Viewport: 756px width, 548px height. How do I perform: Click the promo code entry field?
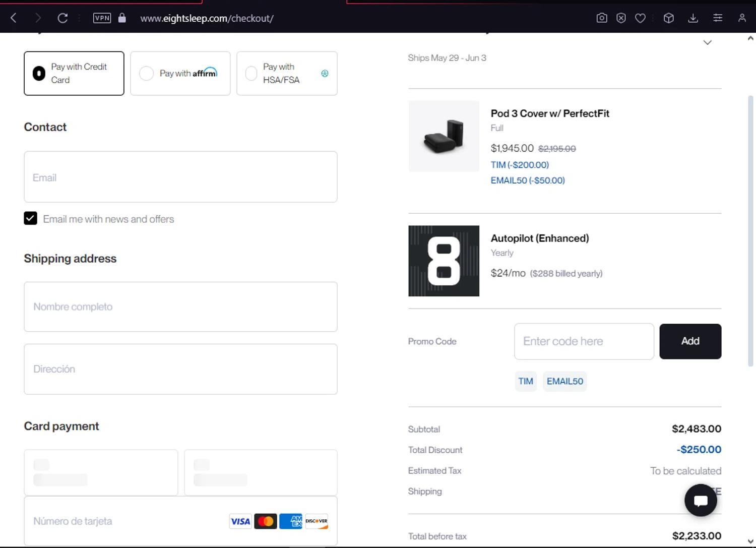[584, 341]
